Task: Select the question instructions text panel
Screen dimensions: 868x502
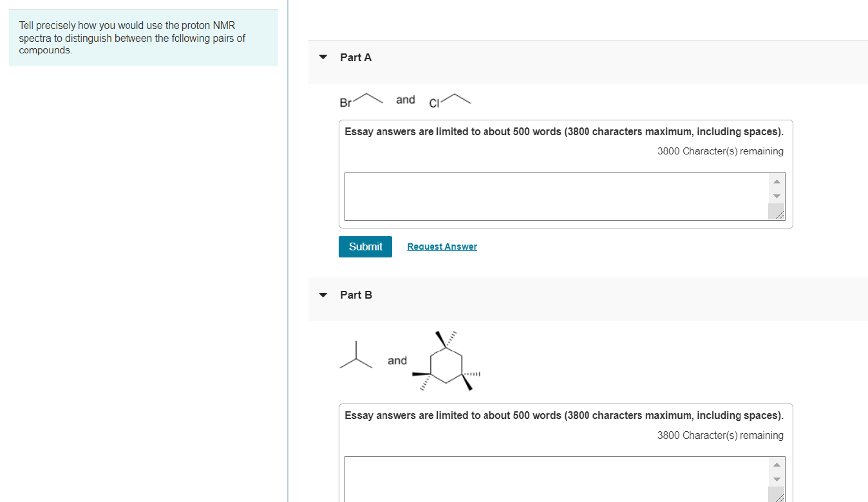Action: 143,37
